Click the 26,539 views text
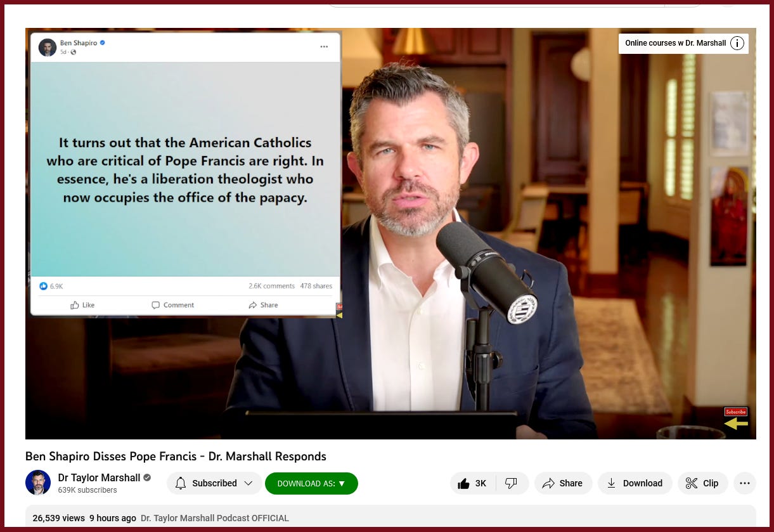Screen dimensions: 774x532 click(x=59, y=518)
